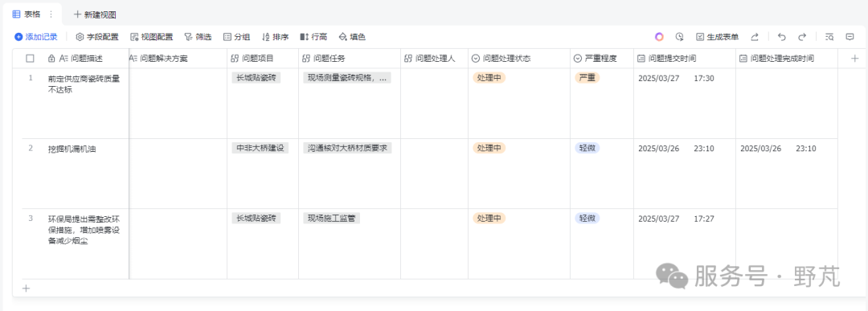The height and width of the screenshot is (311, 868).
Task: Open the 填色 color fill tool
Action: (352, 37)
